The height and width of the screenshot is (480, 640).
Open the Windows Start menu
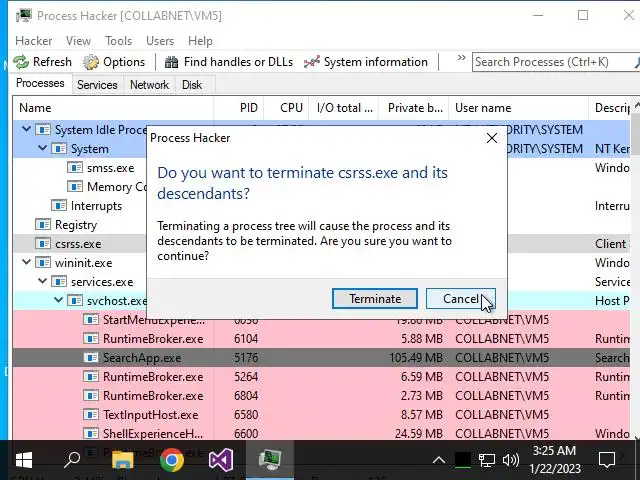point(24,460)
